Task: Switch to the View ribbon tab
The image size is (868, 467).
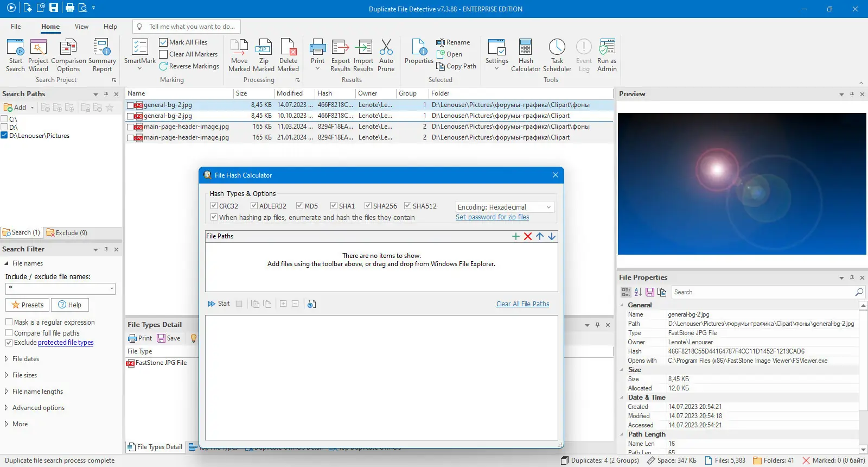Action: point(81,27)
